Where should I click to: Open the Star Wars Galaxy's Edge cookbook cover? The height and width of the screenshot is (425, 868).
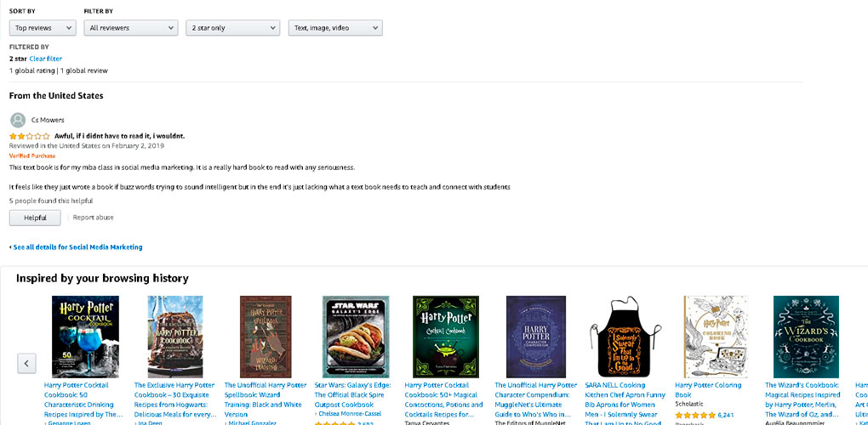356,337
